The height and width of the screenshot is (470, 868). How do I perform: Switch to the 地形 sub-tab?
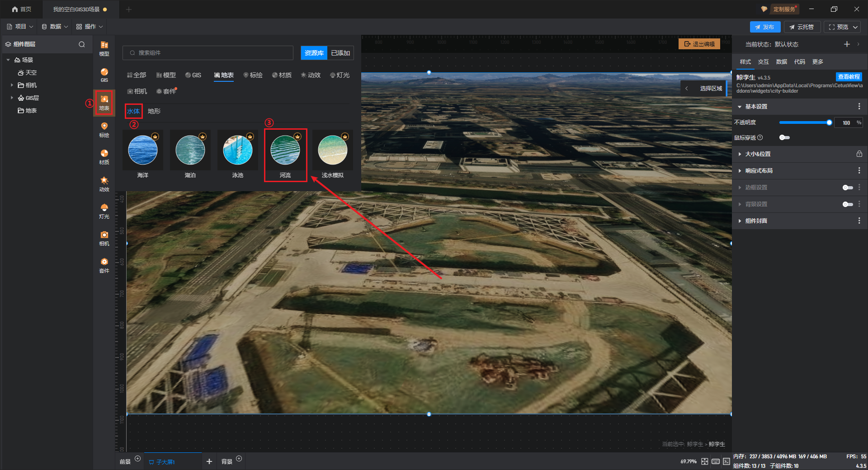pos(154,111)
